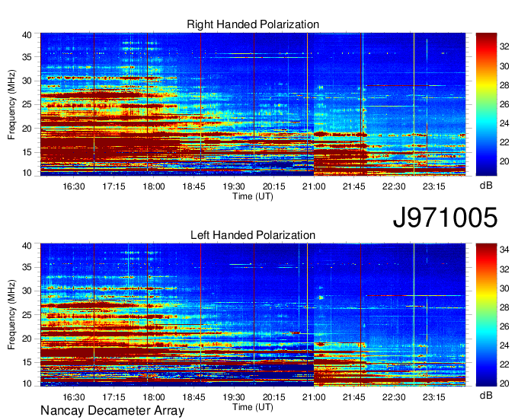Click the 15 MHz tick on top frequency axis
Viewport: 518px width, 420px height.
[27, 152]
